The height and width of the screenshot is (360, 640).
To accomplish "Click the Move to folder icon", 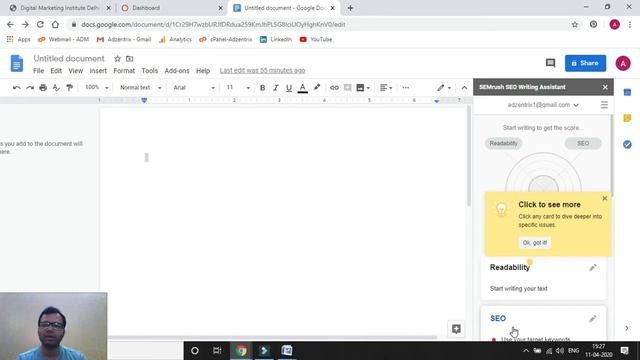I will point(129,59).
